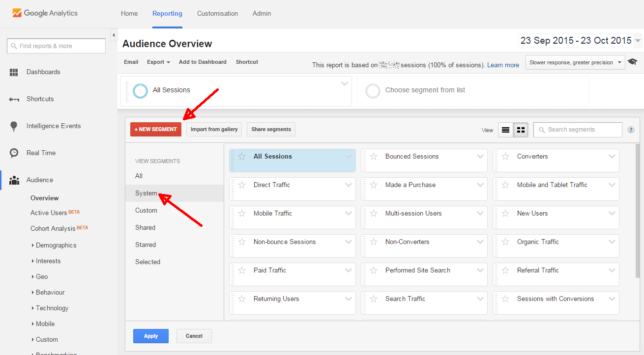Viewport: 644px width, 355px height.
Task: Open the Customisation tab
Action: click(x=217, y=14)
